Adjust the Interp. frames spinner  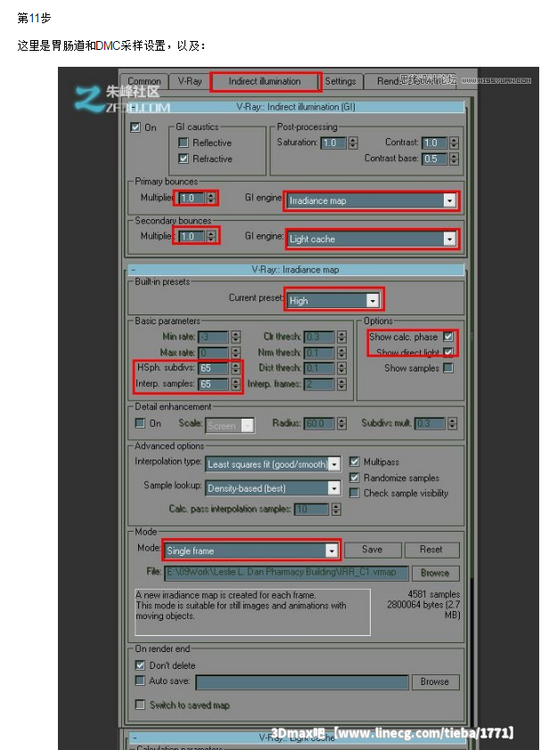(341, 384)
